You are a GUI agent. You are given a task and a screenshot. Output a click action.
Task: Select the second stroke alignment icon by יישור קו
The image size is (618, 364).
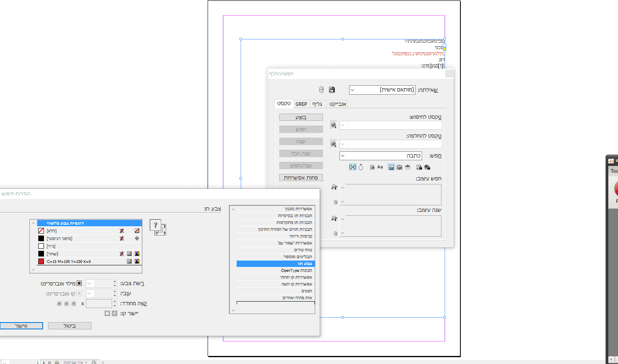point(107,313)
